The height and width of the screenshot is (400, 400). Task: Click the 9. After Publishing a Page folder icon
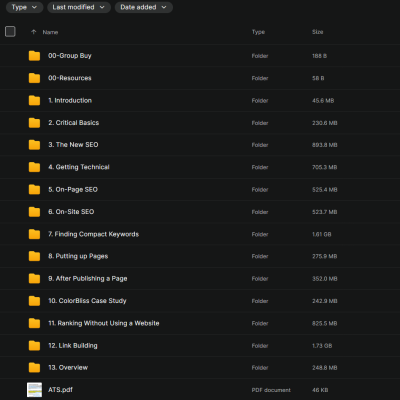pyautogui.click(x=34, y=278)
